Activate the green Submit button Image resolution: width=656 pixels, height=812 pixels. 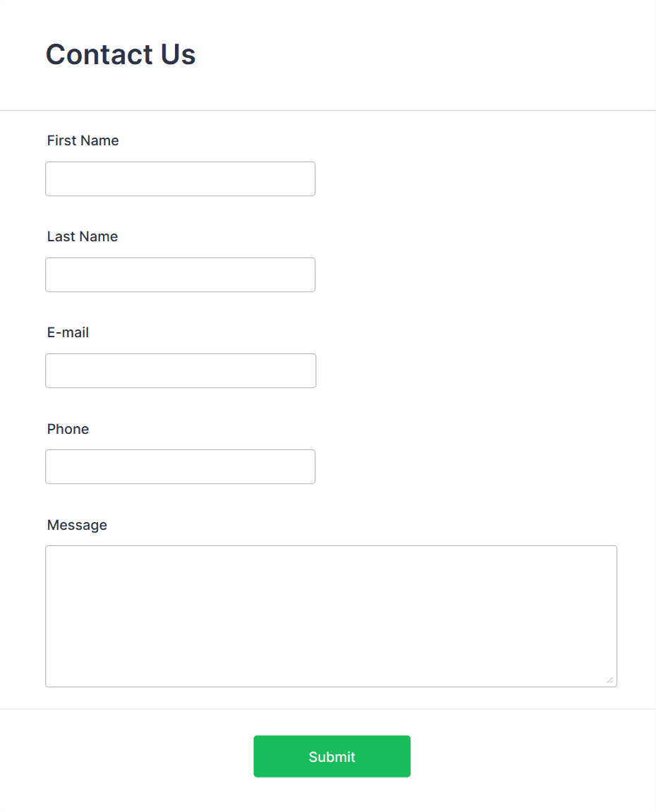coord(332,756)
